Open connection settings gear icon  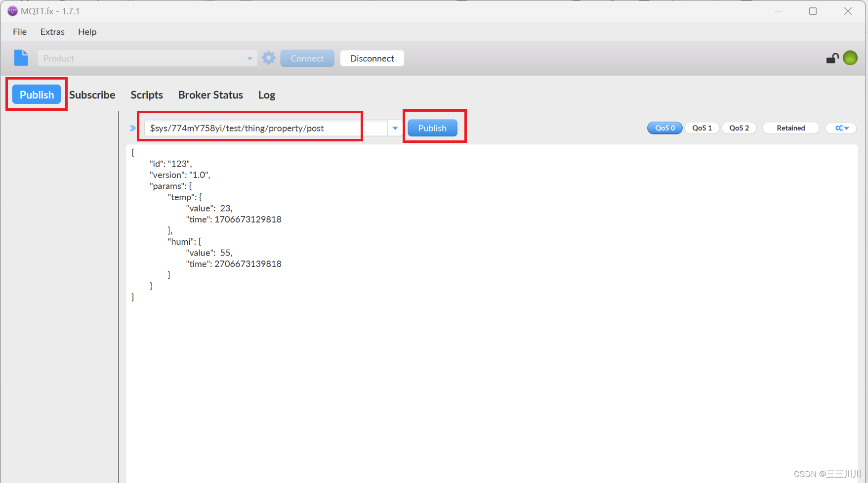pos(269,58)
